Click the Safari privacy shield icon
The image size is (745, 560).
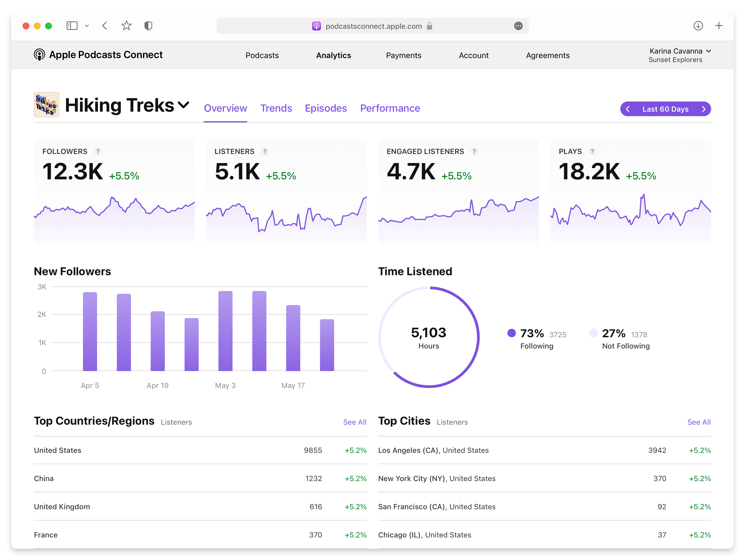148,26
